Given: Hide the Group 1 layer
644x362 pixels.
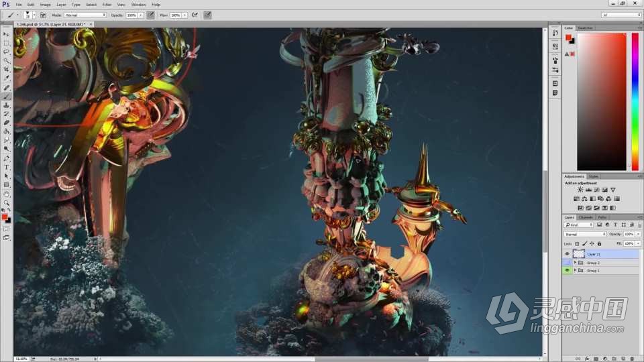Looking at the screenshot, I should (x=568, y=270).
